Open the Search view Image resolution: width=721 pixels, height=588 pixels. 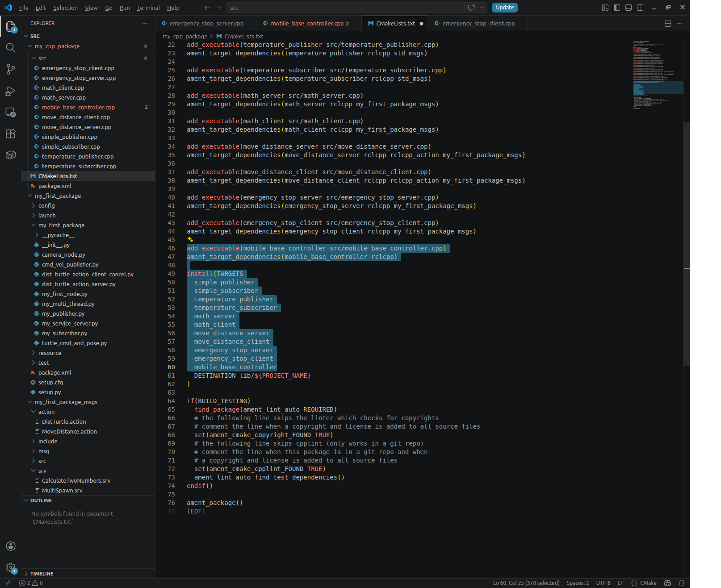11,48
